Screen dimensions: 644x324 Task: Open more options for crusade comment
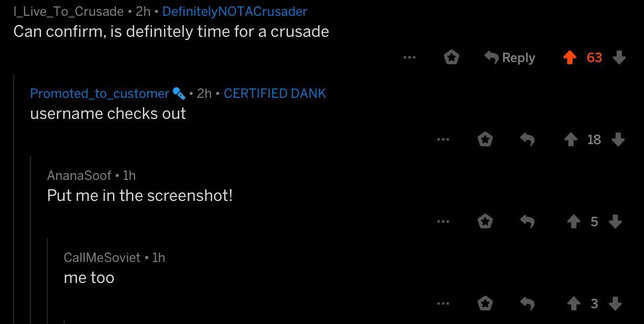click(x=410, y=57)
